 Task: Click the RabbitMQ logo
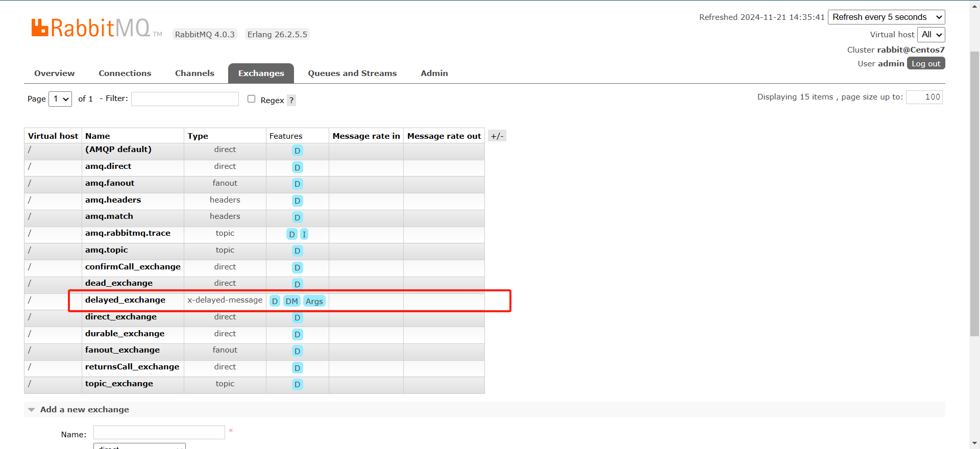[x=97, y=28]
